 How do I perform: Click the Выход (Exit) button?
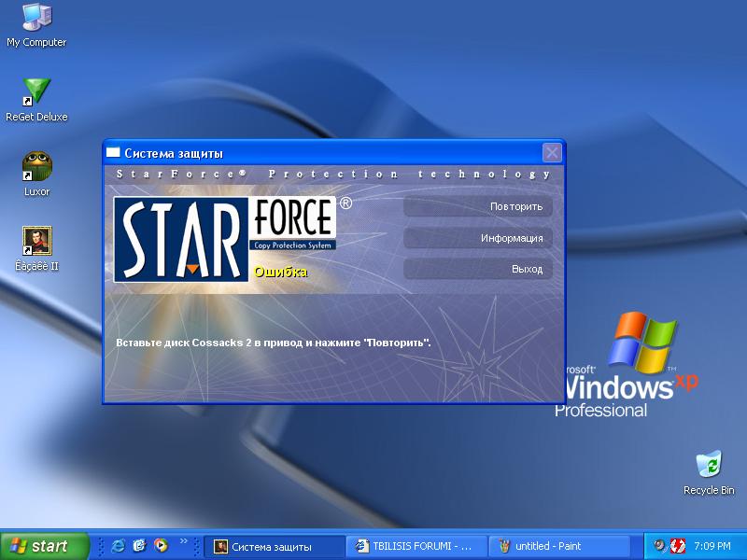[478, 269]
